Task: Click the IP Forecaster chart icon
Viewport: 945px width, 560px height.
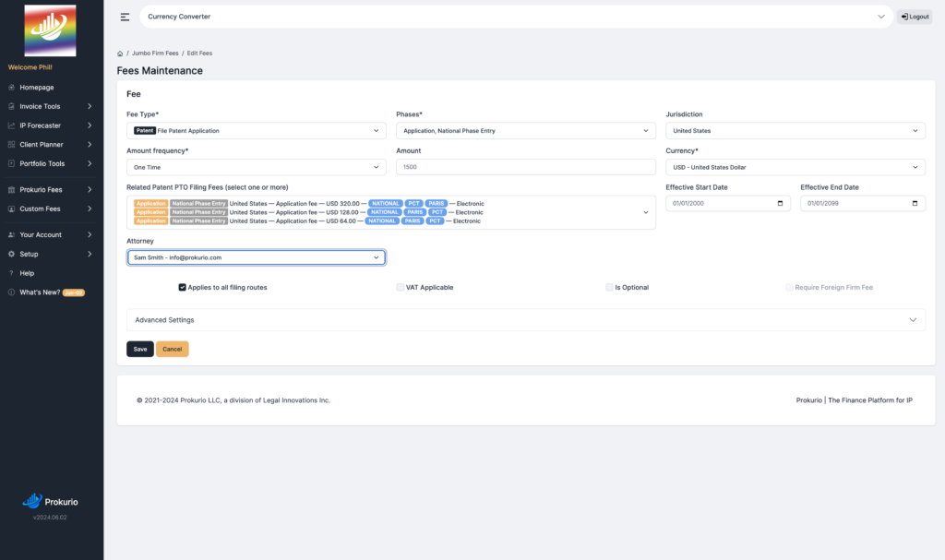Action: tap(11, 126)
